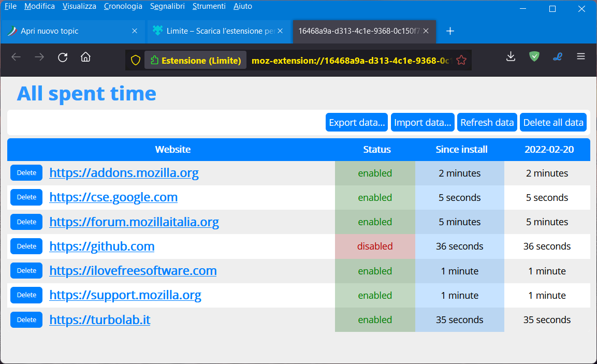Viewport: 597px width, 364px height.
Task: Open the Aiuto menu
Action: [x=242, y=7]
